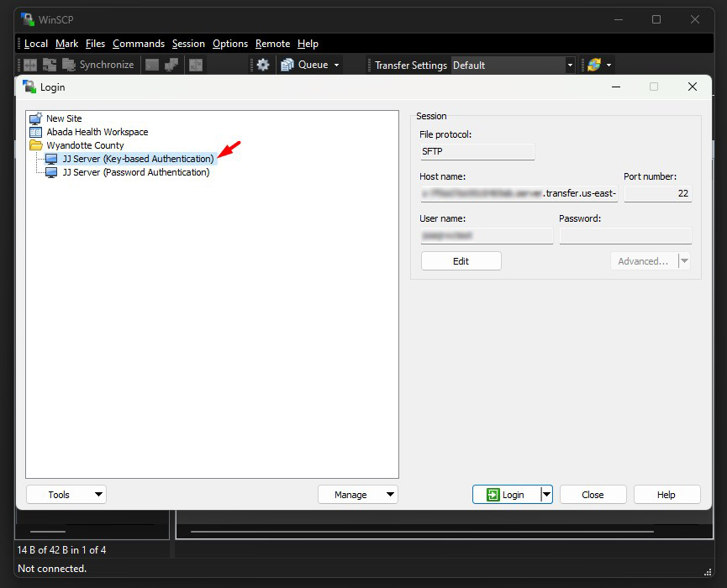Open the Mark menu

point(66,44)
